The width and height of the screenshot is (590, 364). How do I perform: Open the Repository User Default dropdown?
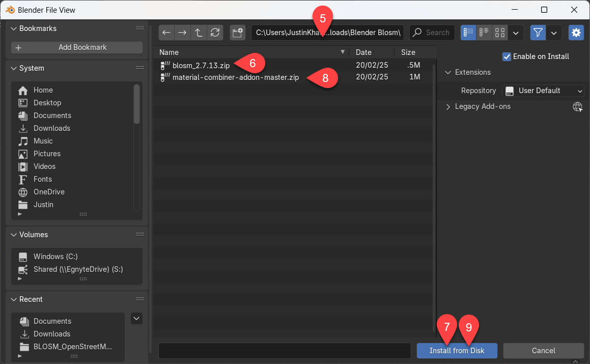click(543, 91)
